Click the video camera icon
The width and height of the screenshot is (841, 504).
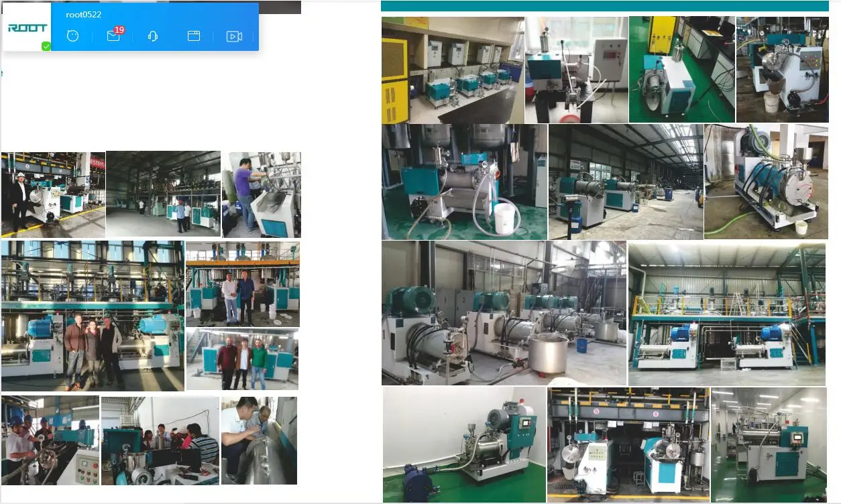[x=234, y=36]
